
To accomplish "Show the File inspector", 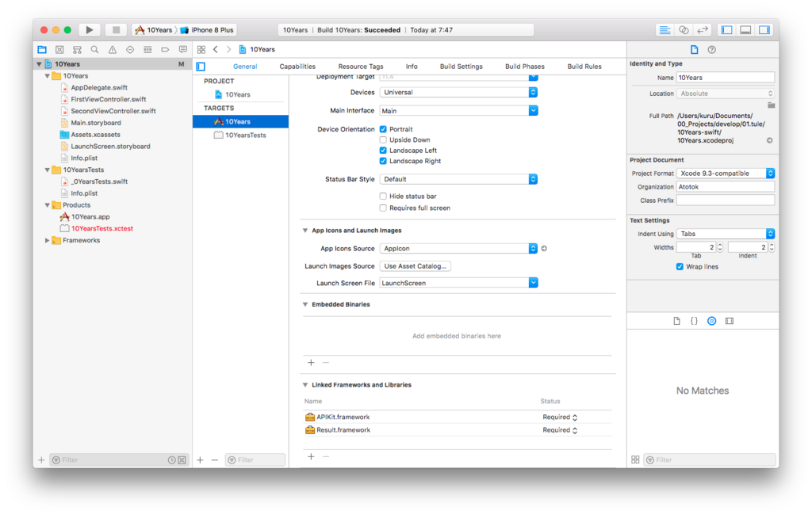I will (695, 50).
